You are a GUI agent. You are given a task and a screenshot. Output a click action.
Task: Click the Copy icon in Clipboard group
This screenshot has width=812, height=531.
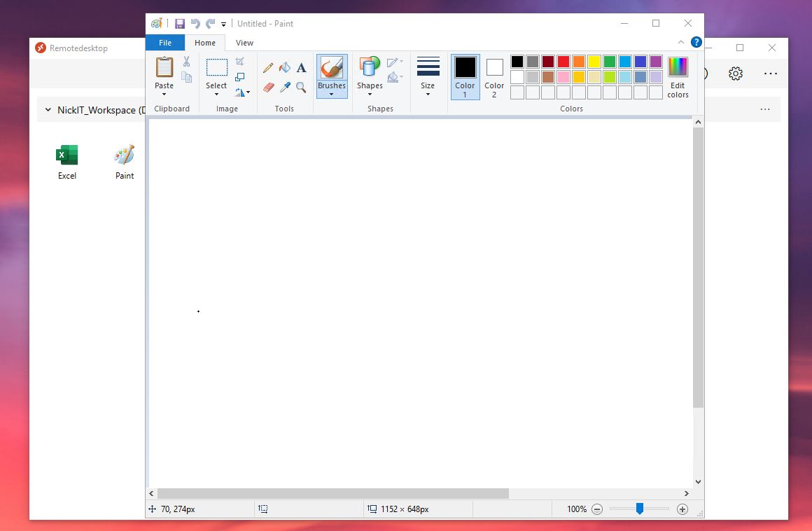tap(186, 77)
